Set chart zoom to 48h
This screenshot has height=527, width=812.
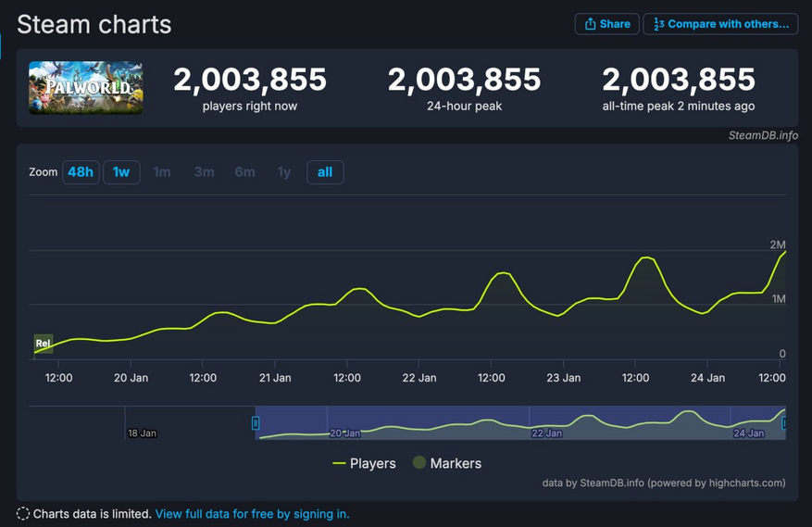81,172
